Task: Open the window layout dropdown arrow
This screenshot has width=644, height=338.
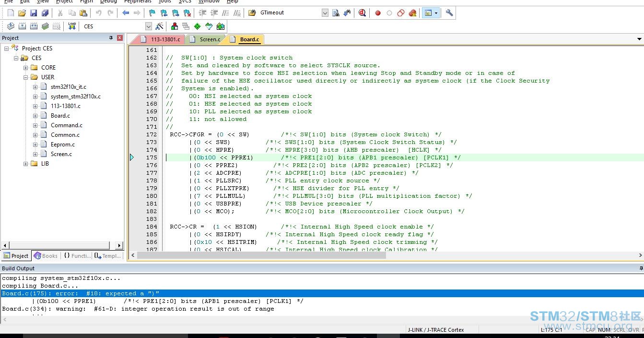Action: pos(436,13)
